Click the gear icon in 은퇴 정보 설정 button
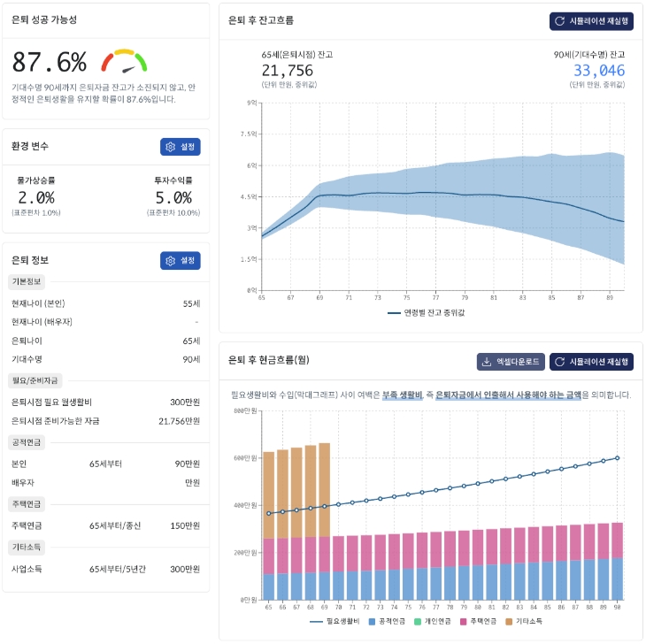 (x=171, y=261)
